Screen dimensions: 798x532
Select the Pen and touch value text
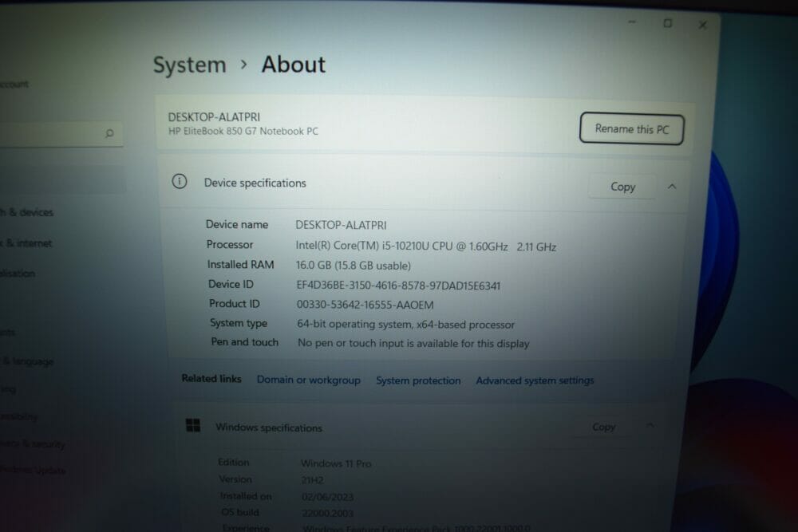413,343
